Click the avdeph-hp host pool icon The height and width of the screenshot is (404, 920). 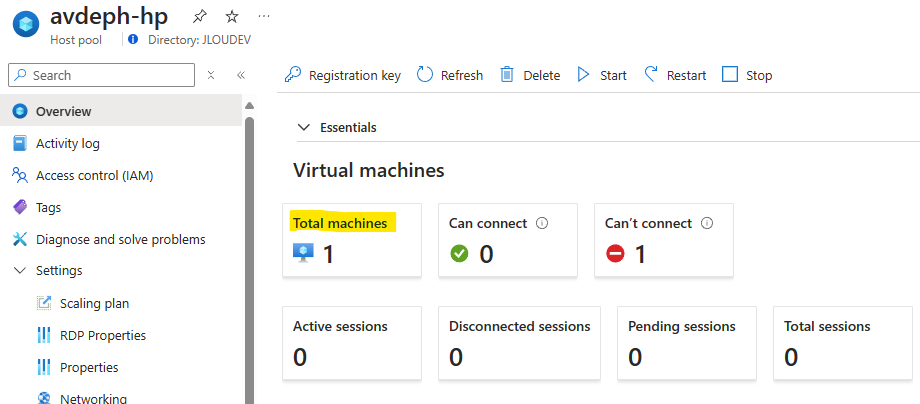pyautogui.click(x=26, y=25)
